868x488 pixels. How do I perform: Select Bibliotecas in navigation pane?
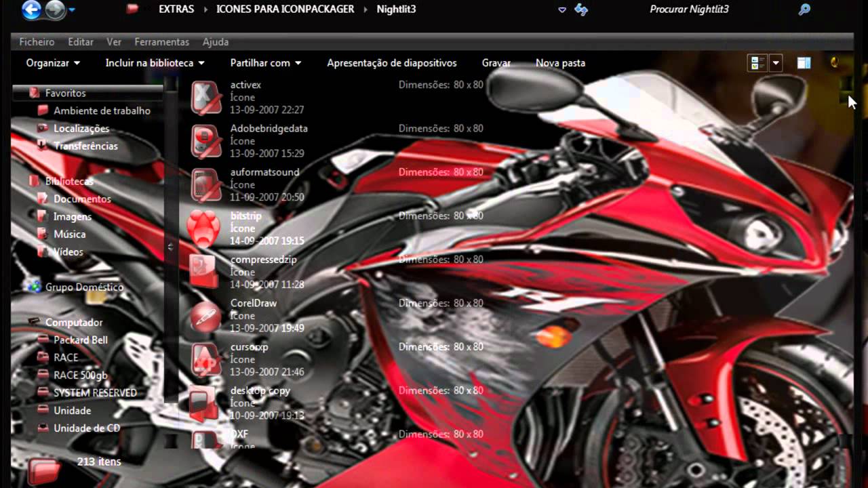point(69,181)
